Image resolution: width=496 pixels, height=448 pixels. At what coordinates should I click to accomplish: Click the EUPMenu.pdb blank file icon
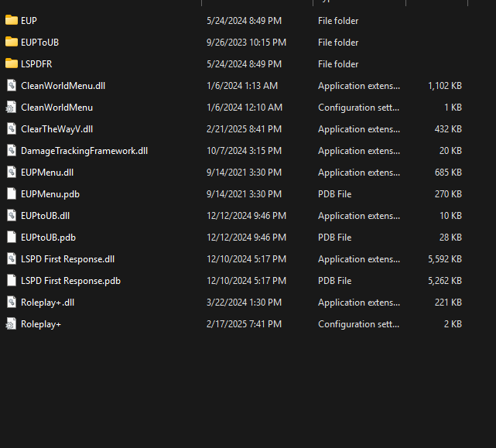11,193
